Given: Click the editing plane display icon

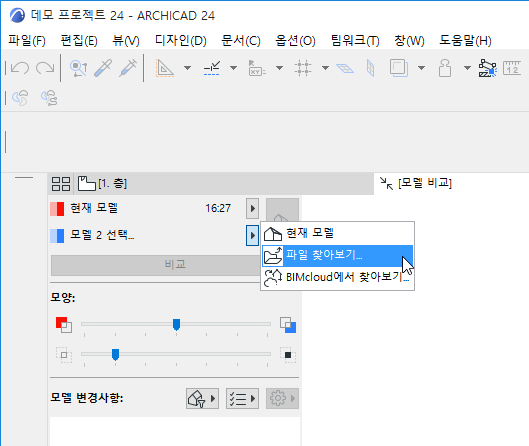Looking at the screenshot, I should [345, 68].
